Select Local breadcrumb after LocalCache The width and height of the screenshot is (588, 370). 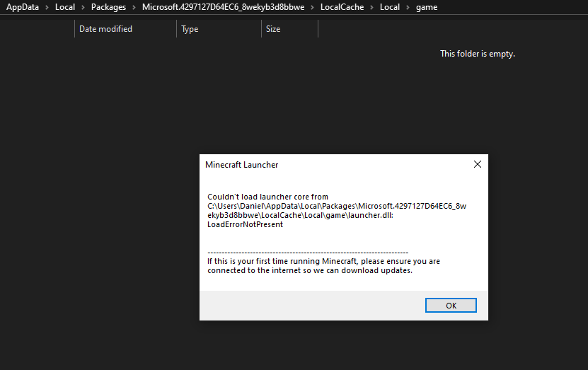click(390, 7)
